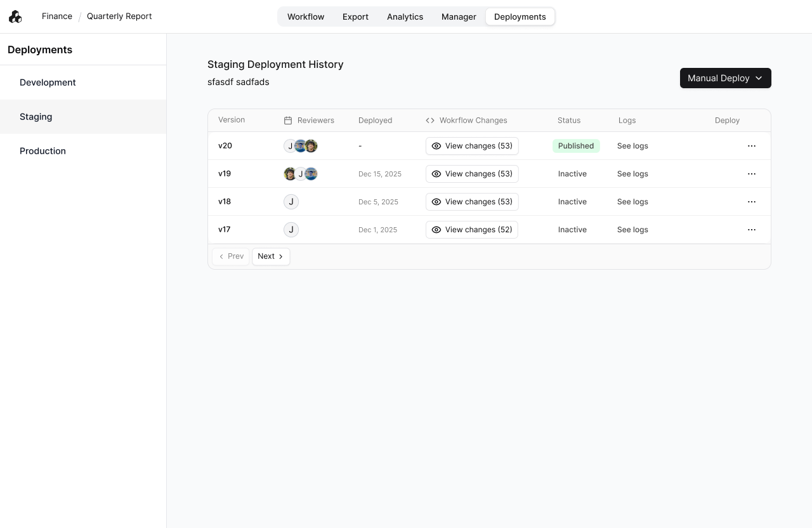Switch to the Workflow tab
This screenshot has height=528, width=812.
click(306, 16)
